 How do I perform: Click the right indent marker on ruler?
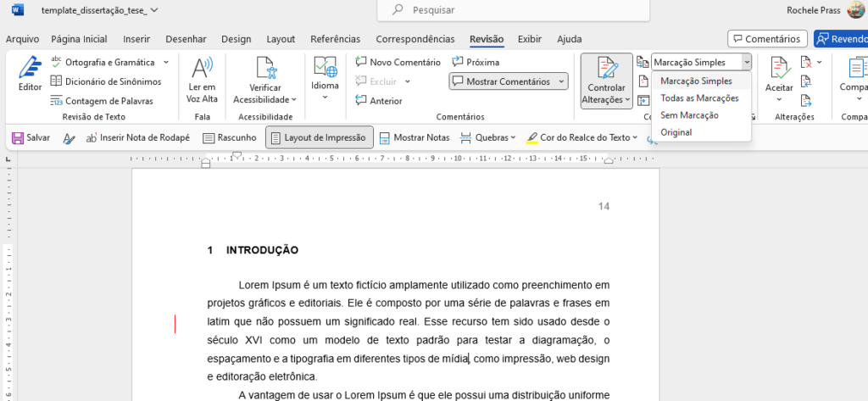point(609,160)
